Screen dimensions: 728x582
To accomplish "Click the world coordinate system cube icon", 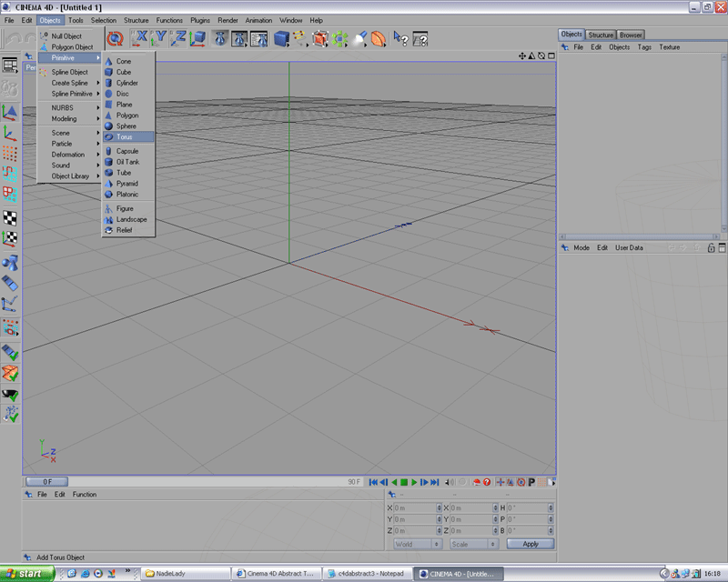I will pos(197,38).
